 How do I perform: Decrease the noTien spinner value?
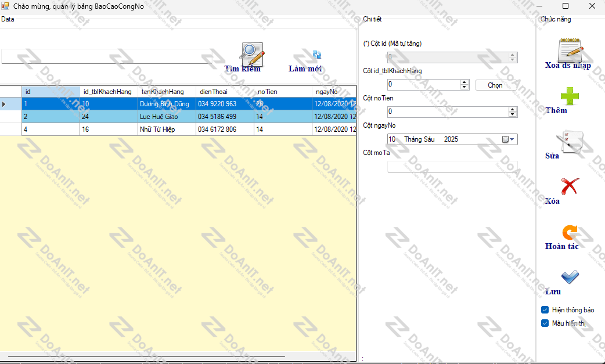(513, 114)
